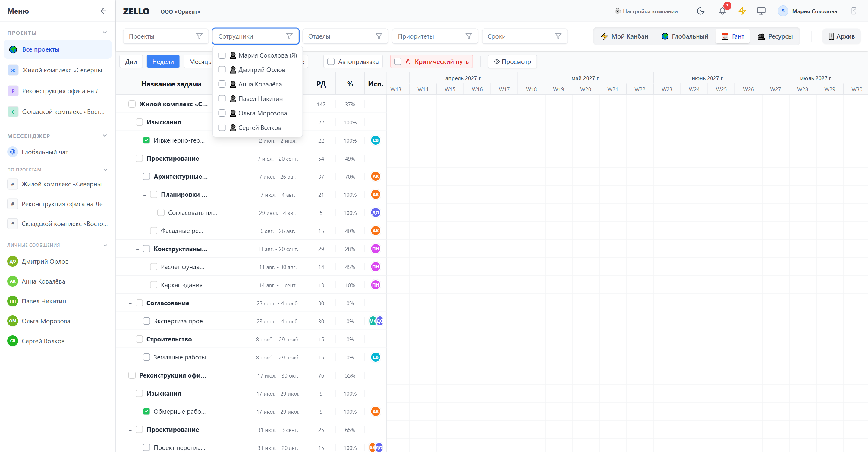Check Дмитрий Орлов in employee filter list
The height and width of the screenshot is (452, 868).
click(222, 70)
